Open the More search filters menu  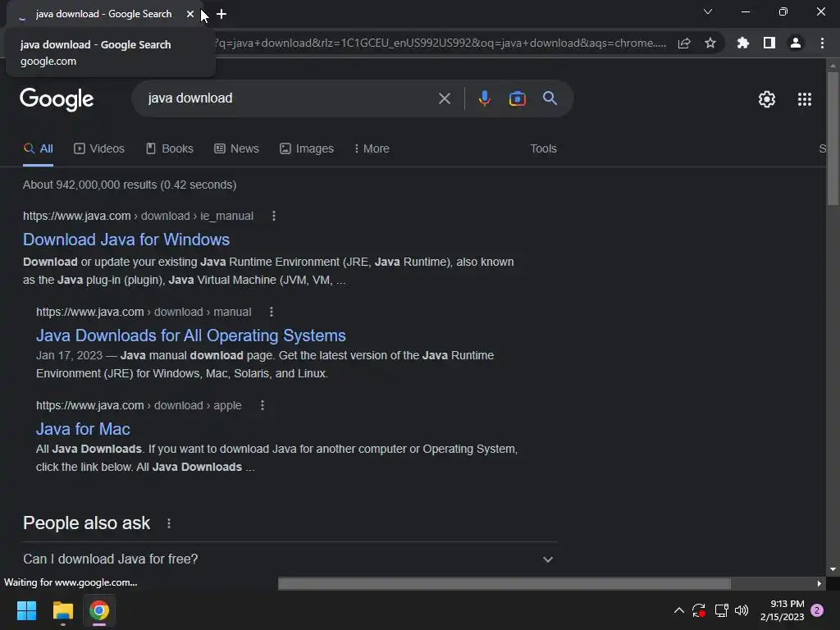pos(372,149)
